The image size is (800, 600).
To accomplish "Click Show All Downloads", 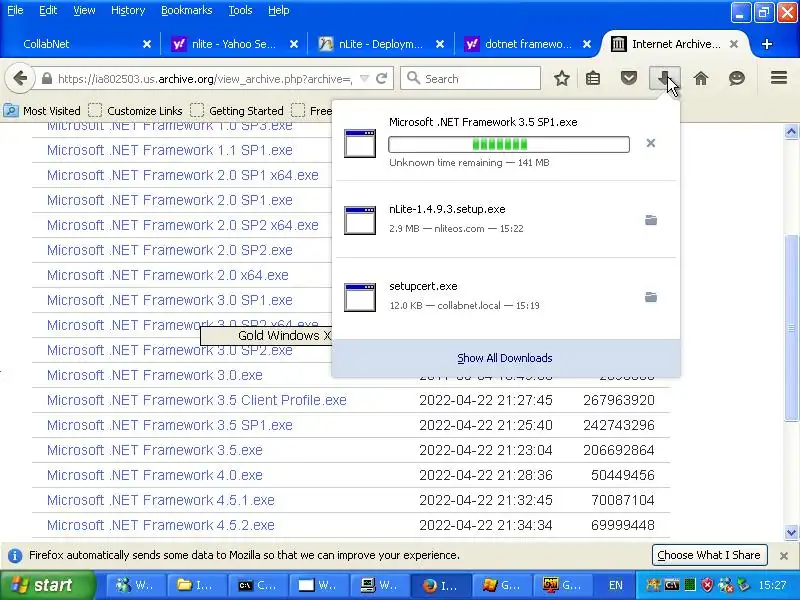I will click(505, 358).
